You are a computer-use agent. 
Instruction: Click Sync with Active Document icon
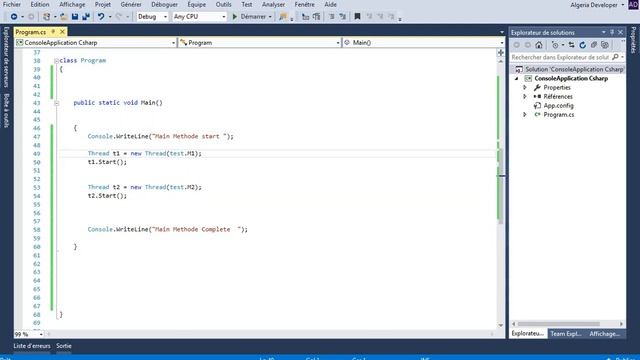click(571, 45)
